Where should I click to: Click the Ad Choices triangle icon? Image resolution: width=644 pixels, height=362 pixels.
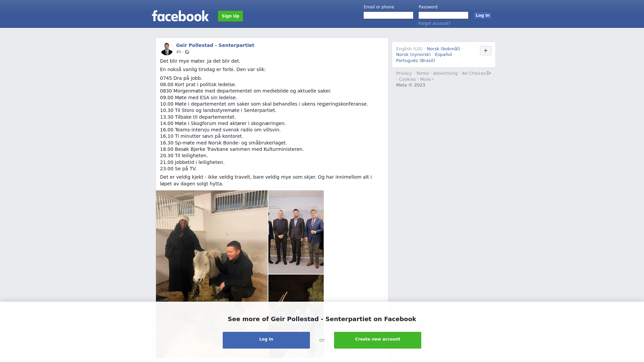pyautogui.click(x=489, y=73)
